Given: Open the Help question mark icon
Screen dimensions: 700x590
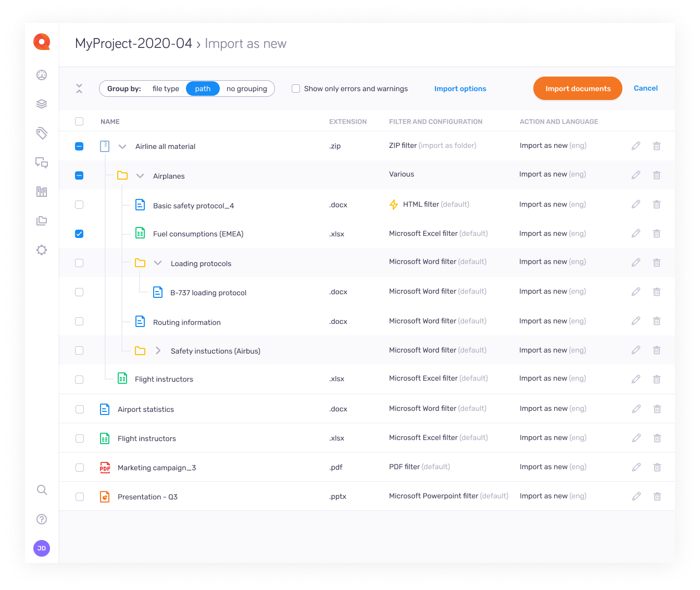Looking at the screenshot, I should coord(41,519).
